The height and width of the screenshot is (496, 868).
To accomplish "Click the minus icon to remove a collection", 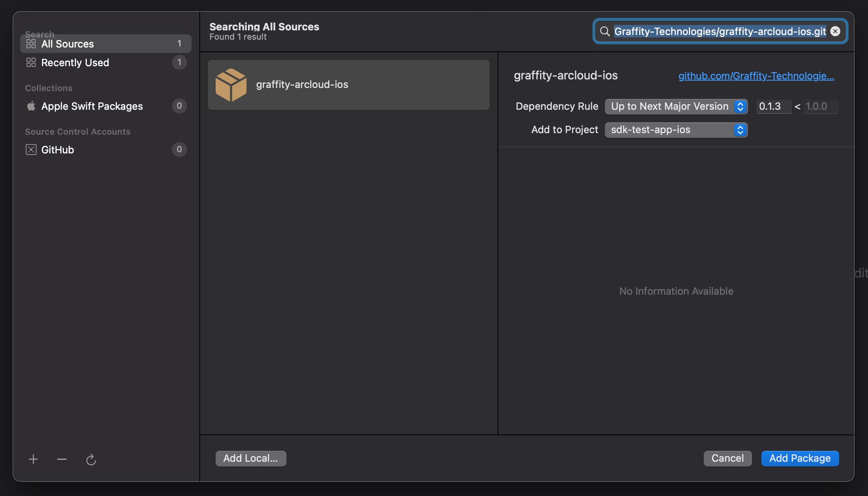I will tap(61, 459).
